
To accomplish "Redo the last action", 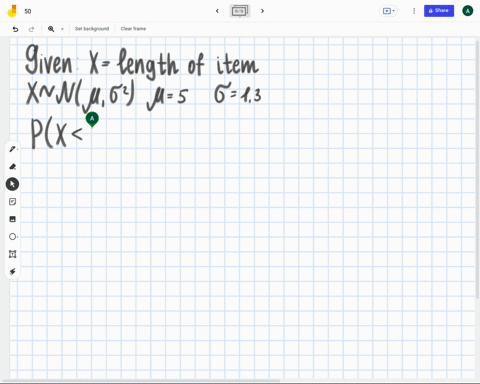I will click(31, 29).
